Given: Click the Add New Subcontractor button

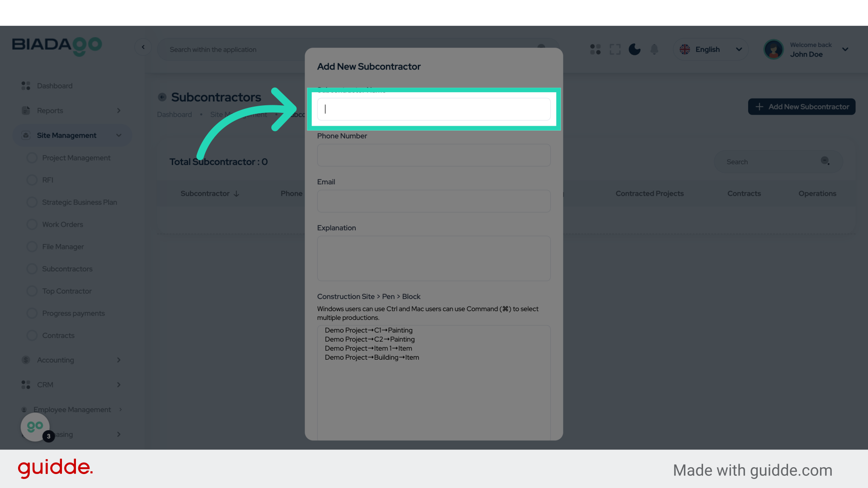Looking at the screenshot, I should tap(801, 107).
